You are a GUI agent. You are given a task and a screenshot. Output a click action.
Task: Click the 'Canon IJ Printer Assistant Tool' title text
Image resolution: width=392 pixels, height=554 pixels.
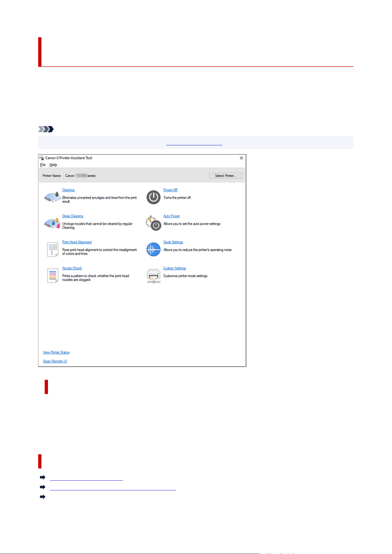tap(69, 158)
